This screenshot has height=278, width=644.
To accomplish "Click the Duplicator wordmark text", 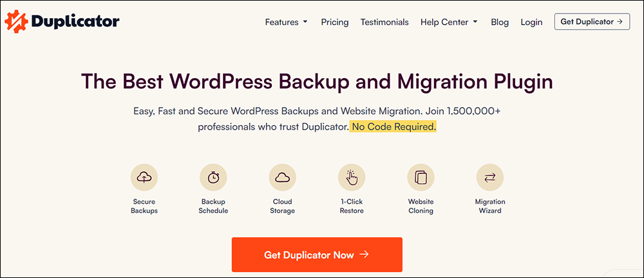I will point(75,21).
